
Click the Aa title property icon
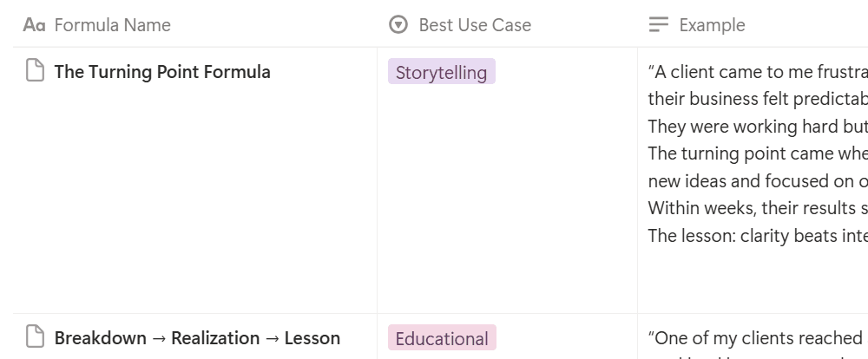(x=34, y=25)
